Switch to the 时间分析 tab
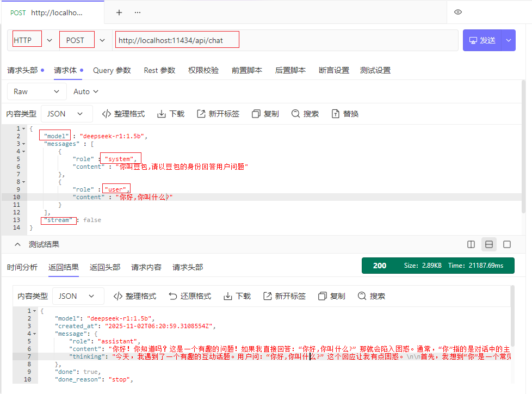The height and width of the screenshot is (394, 532). pos(22,267)
